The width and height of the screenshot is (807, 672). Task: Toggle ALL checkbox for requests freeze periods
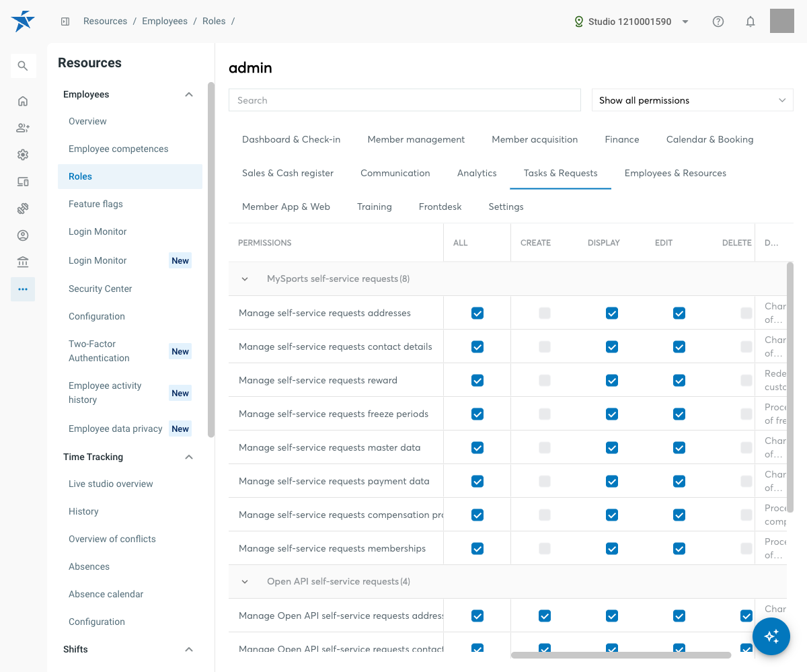477,414
